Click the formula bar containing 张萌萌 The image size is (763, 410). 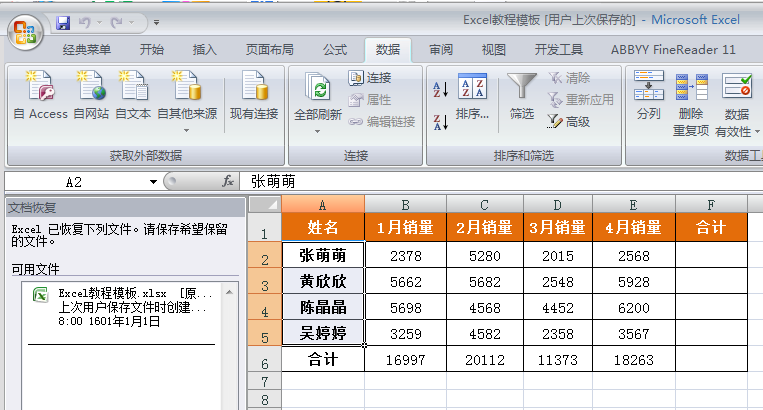coord(501,182)
